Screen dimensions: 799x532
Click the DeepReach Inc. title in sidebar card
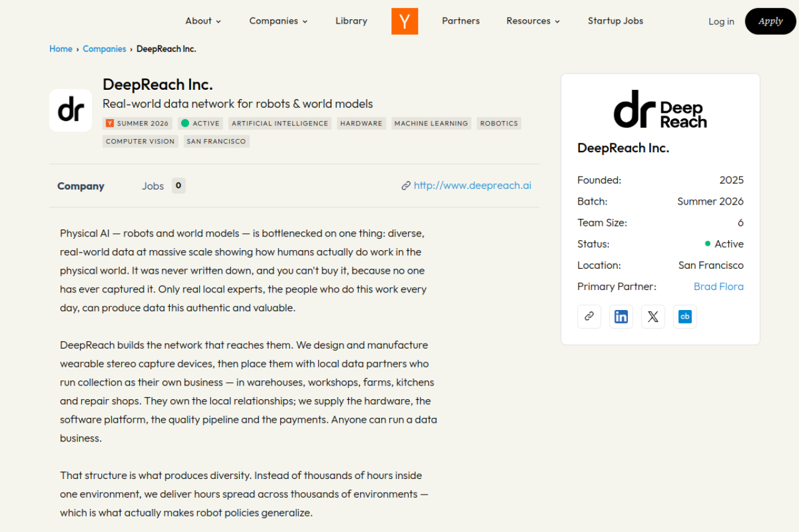click(623, 148)
